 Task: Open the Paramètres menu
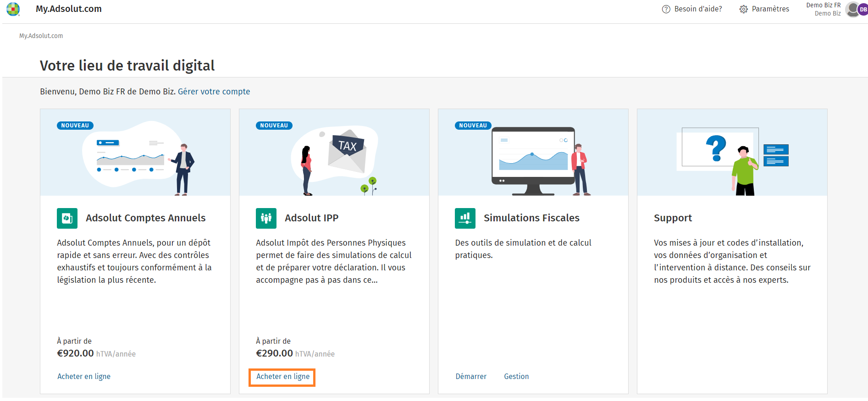click(764, 9)
